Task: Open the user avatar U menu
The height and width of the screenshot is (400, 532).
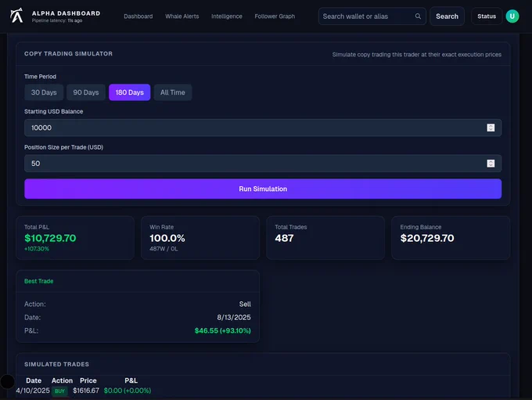Action: [512, 16]
